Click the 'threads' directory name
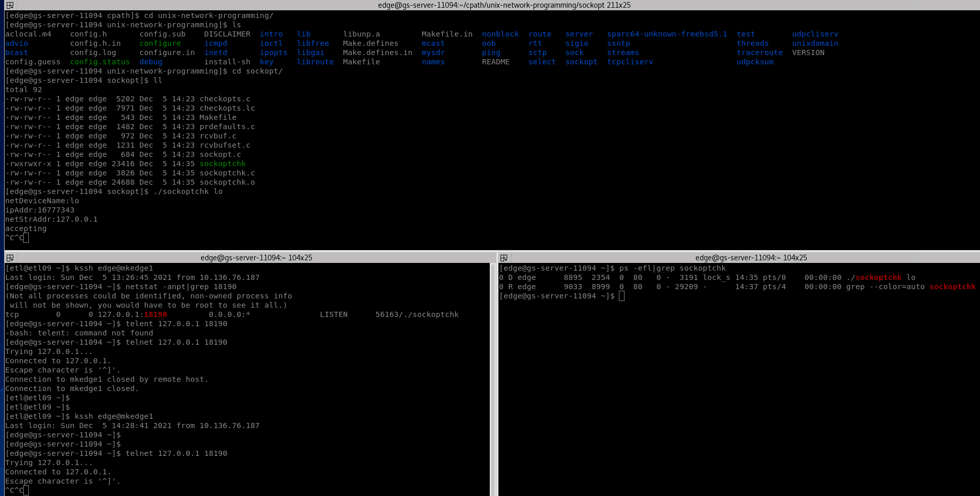 753,43
